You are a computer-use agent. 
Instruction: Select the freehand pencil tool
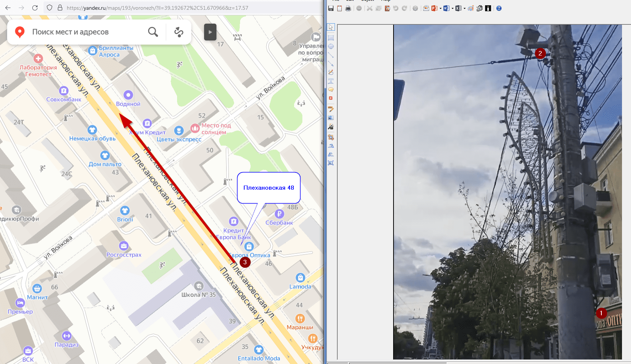point(331,72)
